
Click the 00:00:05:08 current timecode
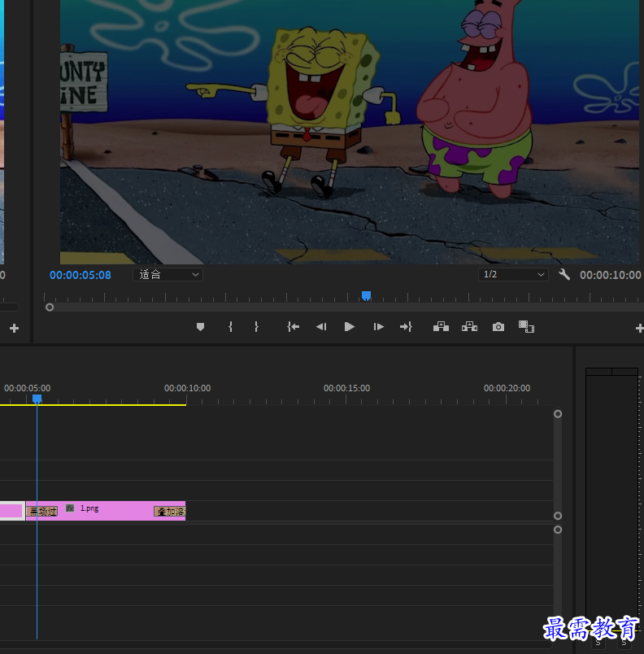(80, 275)
